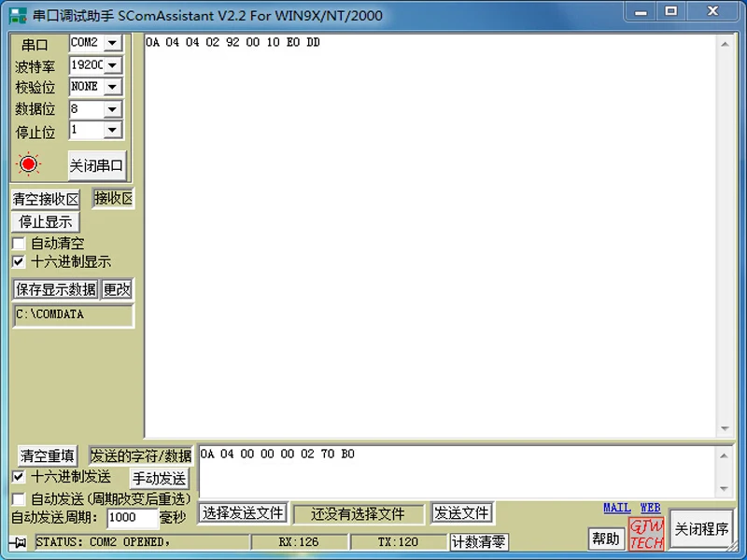Enable the 自动发送 auto send checkbox
Image resolution: width=747 pixels, height=560 pixels.
tap(19, 498)
